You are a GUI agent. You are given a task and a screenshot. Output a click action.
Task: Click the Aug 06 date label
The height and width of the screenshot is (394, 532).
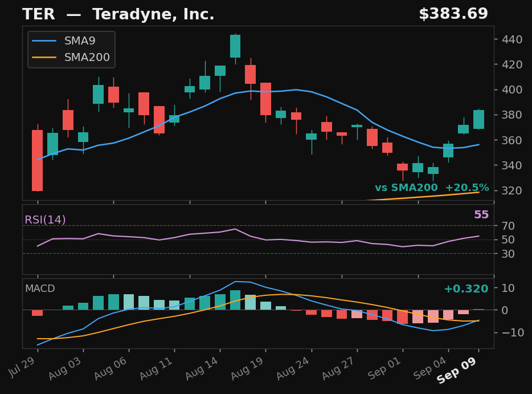(x=111, y=368)
